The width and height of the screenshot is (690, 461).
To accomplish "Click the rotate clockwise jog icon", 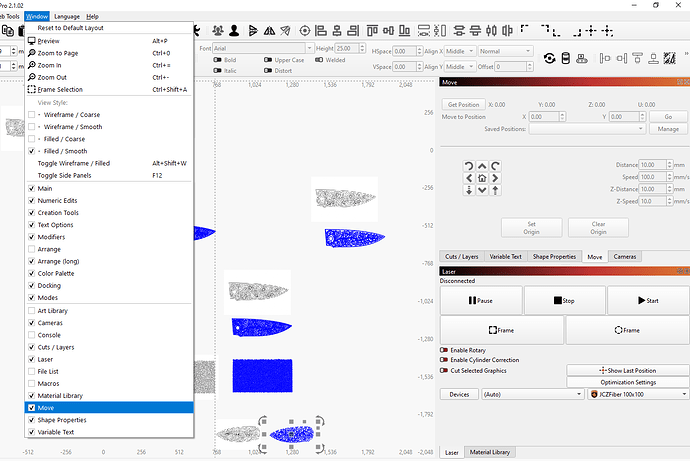I will click(x=495, y=166).
